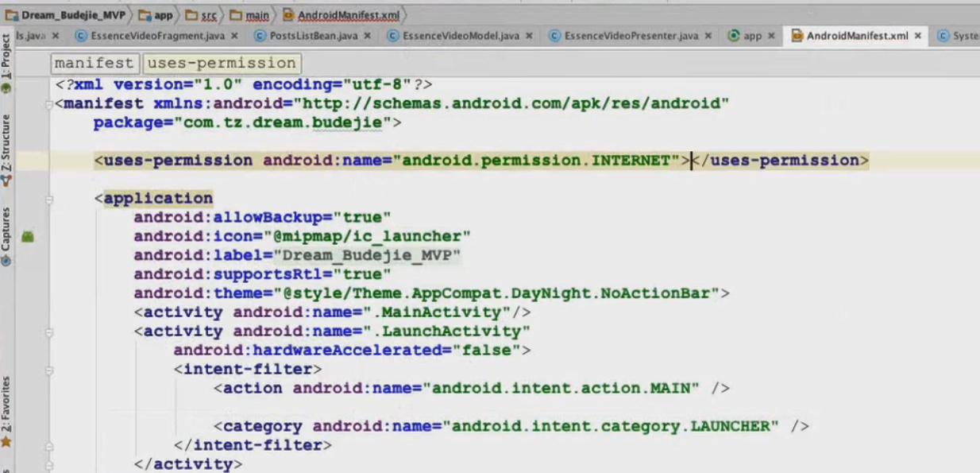Switch to EssenceVideoModel.java tab
The height and width of the screenshot is (473, 980).
(461, 36)
